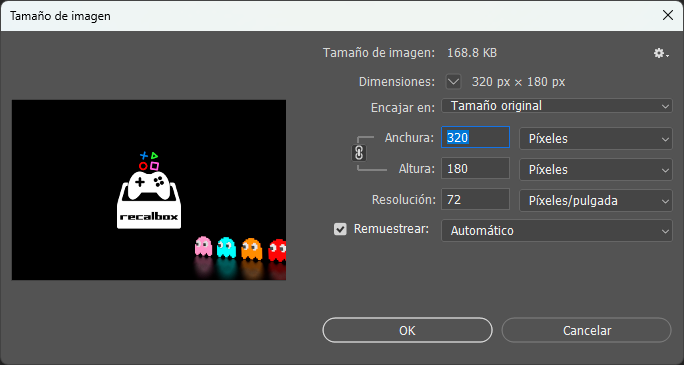Click the Anchura label
The width and height of the screenshot is (684, 365).
point(409,138)
